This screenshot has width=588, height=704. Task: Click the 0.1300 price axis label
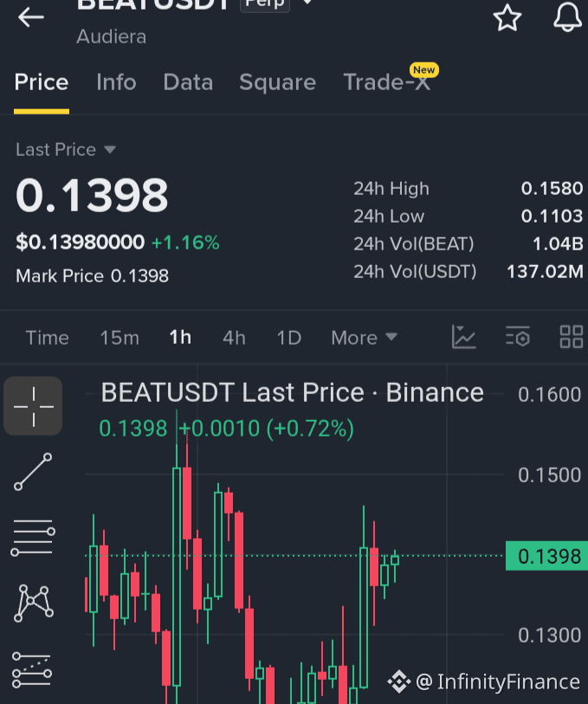coord(549,636)
